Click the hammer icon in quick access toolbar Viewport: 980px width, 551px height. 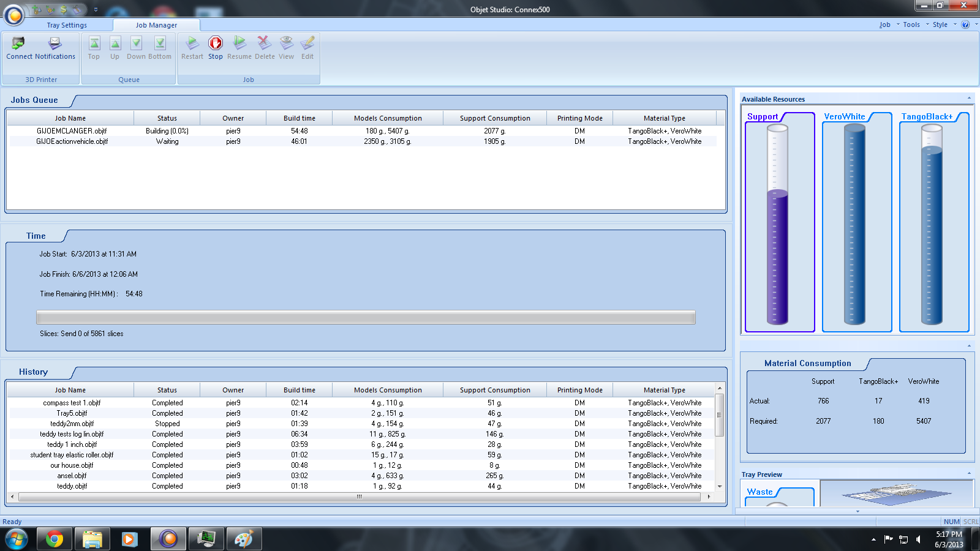point(77,9)
